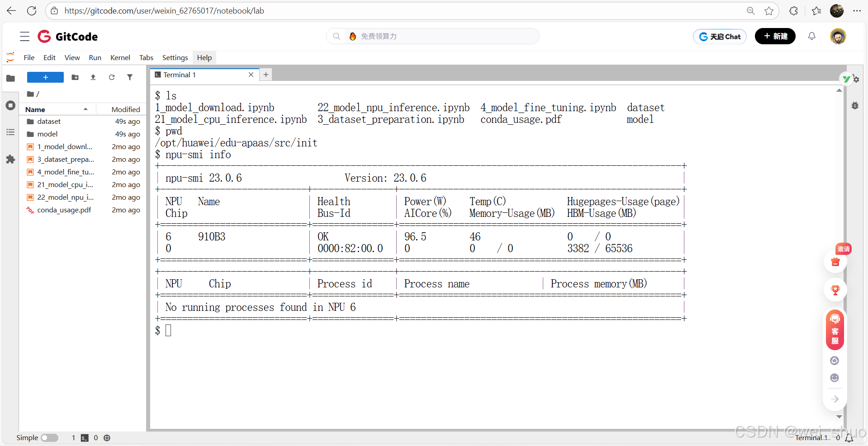Screen dimensions: 868x446
Task: Open the Edit menu
Action: click(x=49, y=57)
